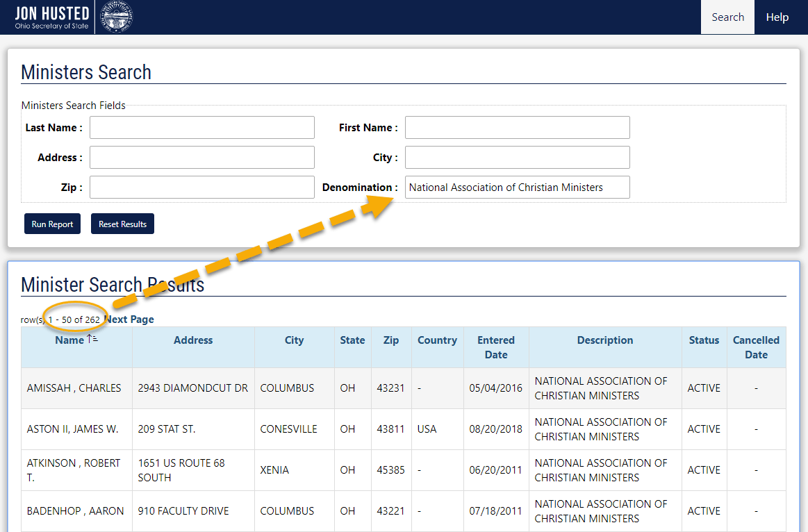The width and height of the screenshot is (808, 532).
Task: Click the Name column sort arrow icon
Action: pos(92,340)
